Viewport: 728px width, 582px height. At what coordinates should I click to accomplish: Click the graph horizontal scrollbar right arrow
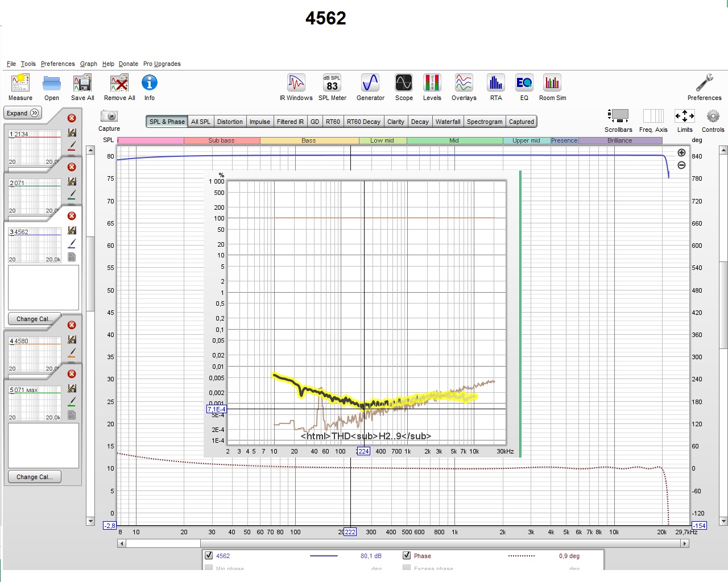(x=685, y=543)
